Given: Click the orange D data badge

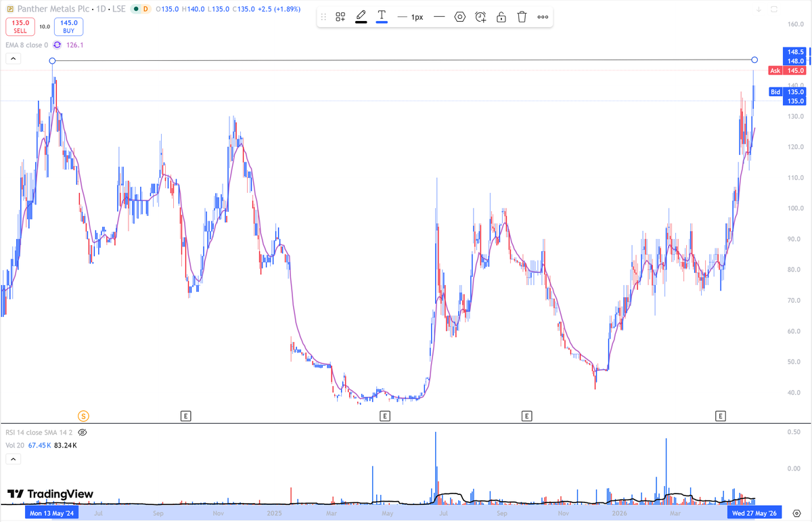Looking at the screenshot, I should click(x=145, y=9).
